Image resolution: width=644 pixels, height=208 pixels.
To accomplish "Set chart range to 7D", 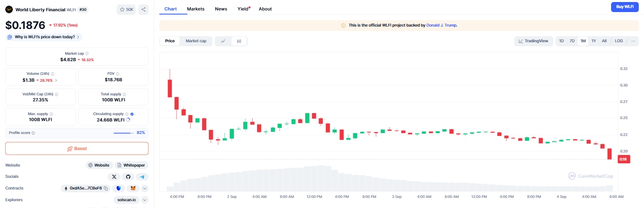I will [572, 41].
